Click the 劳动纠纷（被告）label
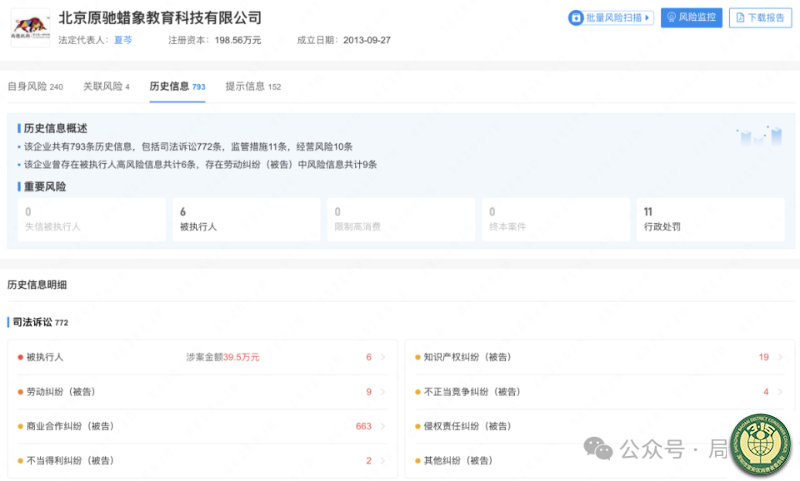 [61, 392]
